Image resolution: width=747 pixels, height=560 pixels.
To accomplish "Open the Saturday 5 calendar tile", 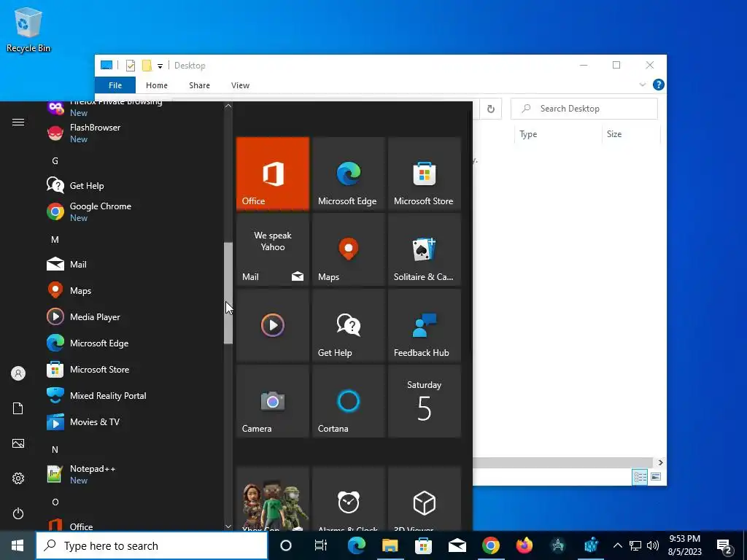I will [x=425, y=401].
